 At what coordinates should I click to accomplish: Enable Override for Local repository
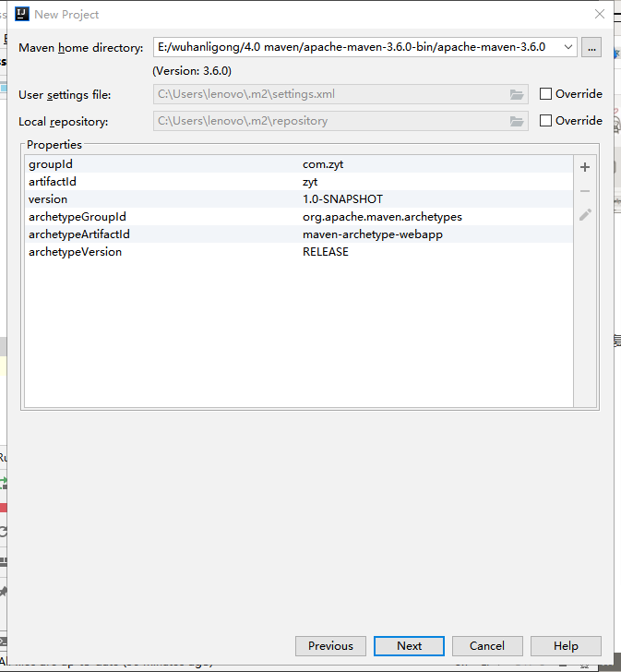(545, 120)
